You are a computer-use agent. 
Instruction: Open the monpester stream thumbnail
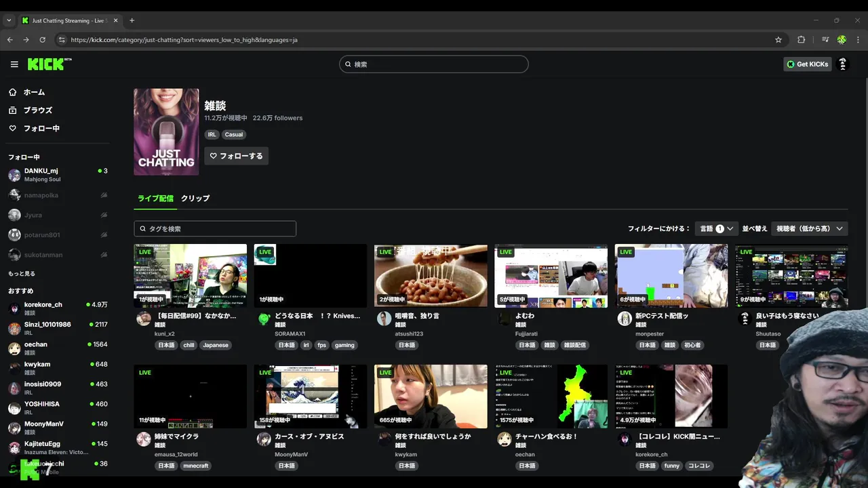click(x=671, y=276)
